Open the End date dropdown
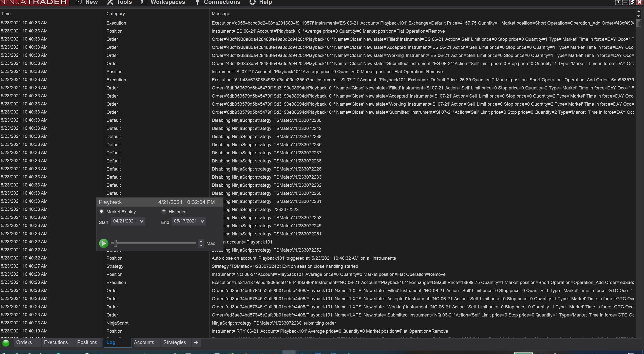The image size is (644, 354). [x=202, y=221]
